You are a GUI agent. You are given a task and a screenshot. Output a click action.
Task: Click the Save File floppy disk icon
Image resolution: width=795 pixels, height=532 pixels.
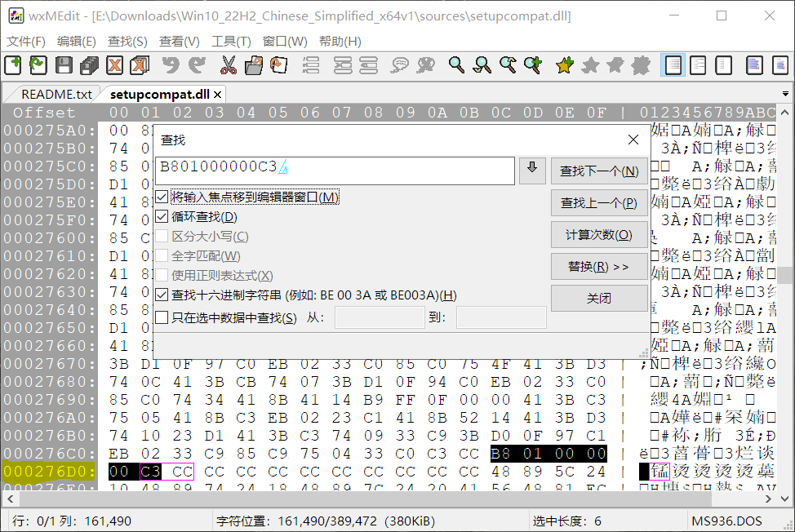[x=64, y=65]
